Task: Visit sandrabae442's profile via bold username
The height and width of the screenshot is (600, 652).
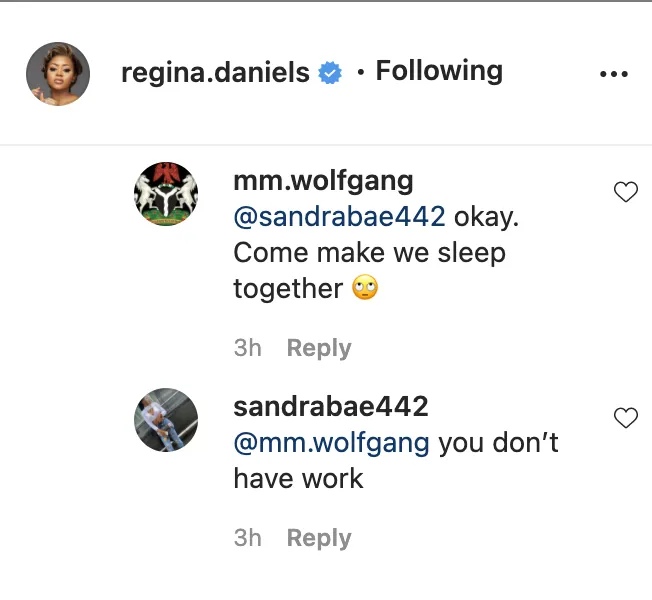Action: pos(330,407)
